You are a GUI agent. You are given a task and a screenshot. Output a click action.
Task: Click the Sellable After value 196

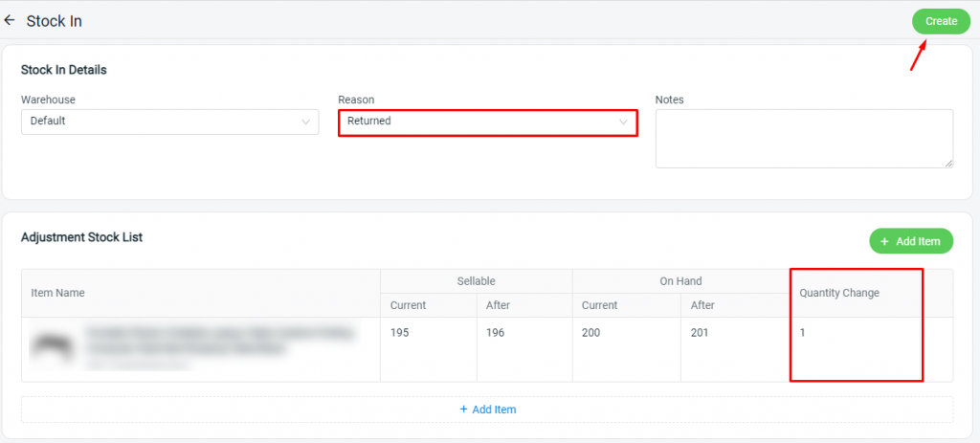click(495, 333)
